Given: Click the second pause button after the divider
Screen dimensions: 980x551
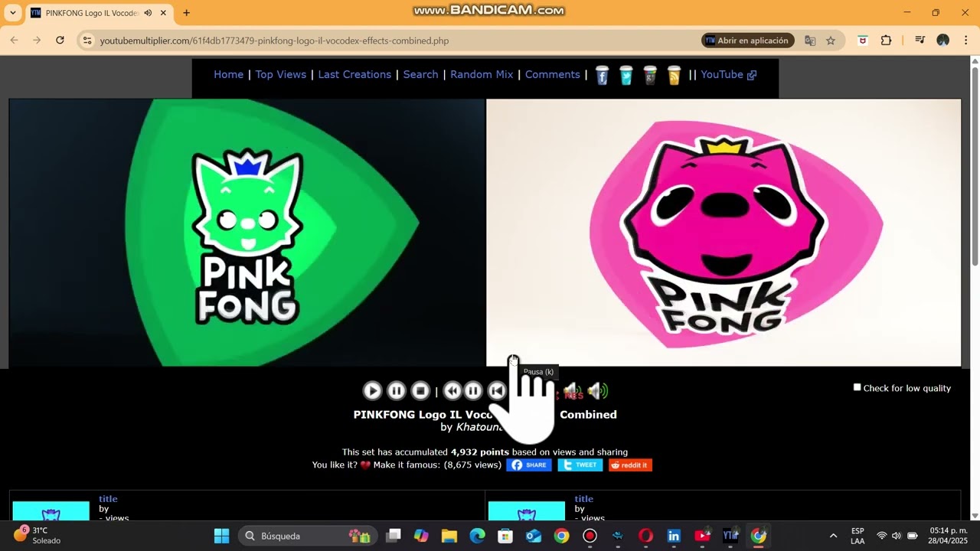Looking at the screenshot, I should tap(473, 391).
